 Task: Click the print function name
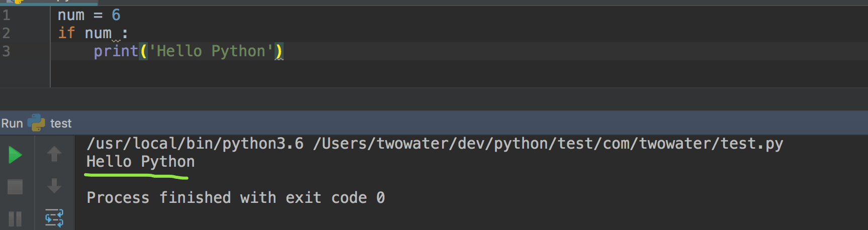coord(116,51)
